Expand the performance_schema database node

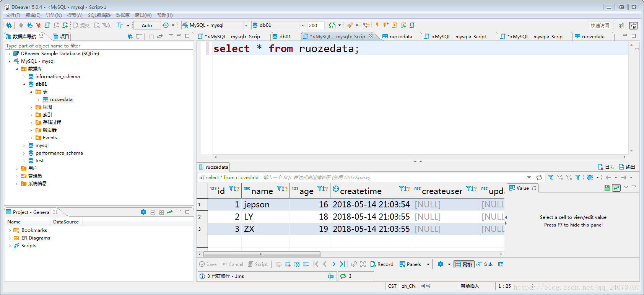coord(24,153)
